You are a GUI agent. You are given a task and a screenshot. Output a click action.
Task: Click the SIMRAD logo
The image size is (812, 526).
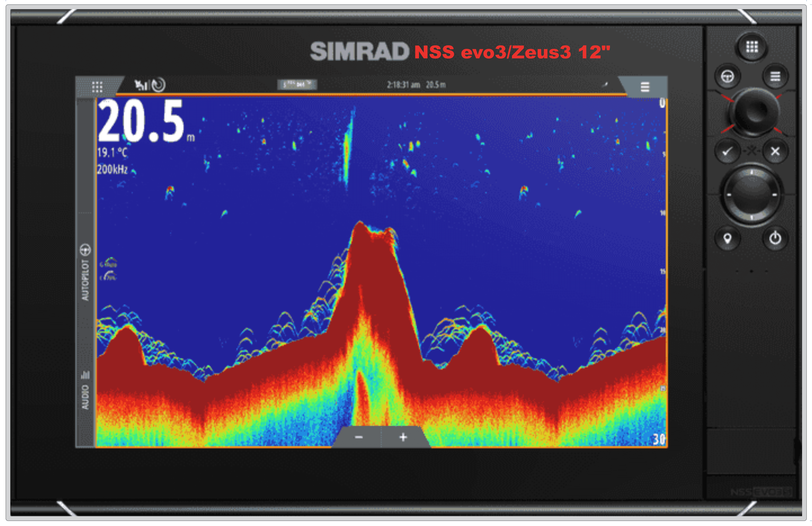click(x=359, y=51)
